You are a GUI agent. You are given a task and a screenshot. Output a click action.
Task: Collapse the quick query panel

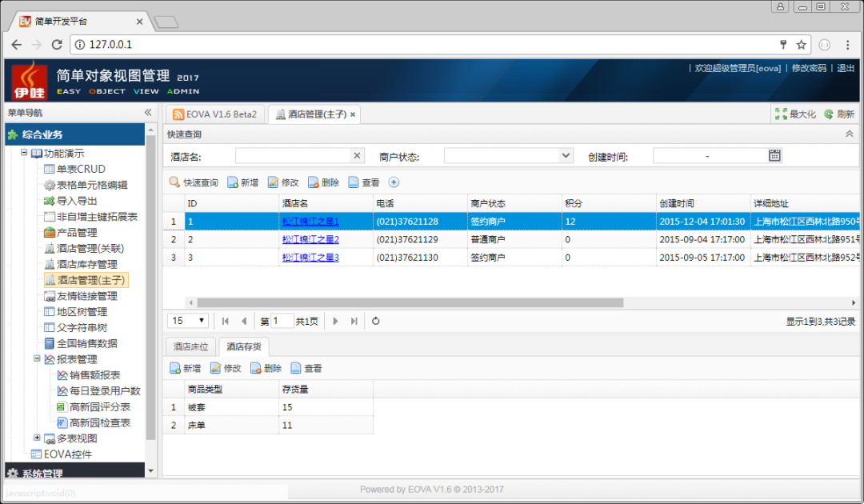pos(850,134)
